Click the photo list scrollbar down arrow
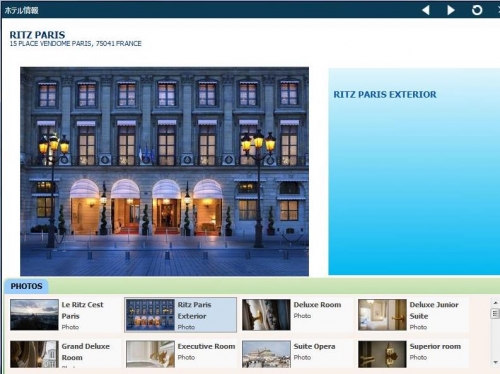 pos(495,362)
